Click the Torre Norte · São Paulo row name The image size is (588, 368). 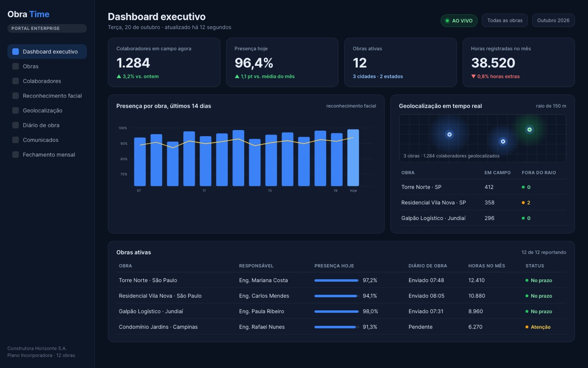tap(148, 280)
